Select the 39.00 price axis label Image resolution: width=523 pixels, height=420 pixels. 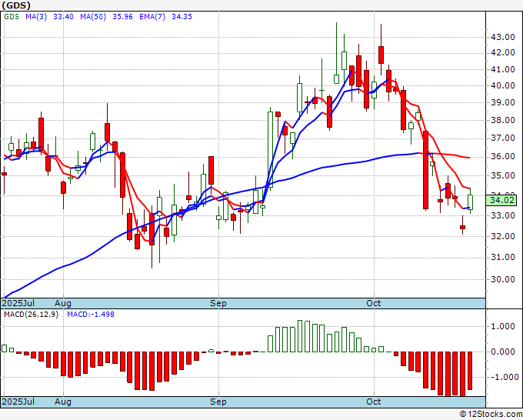click(503, 103)
